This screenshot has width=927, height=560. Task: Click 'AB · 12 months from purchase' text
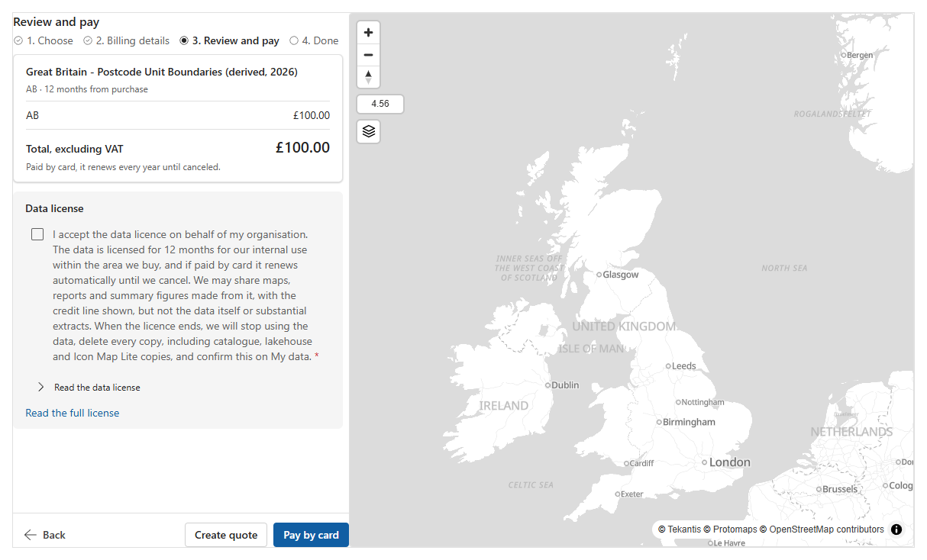tap(87, 89)
